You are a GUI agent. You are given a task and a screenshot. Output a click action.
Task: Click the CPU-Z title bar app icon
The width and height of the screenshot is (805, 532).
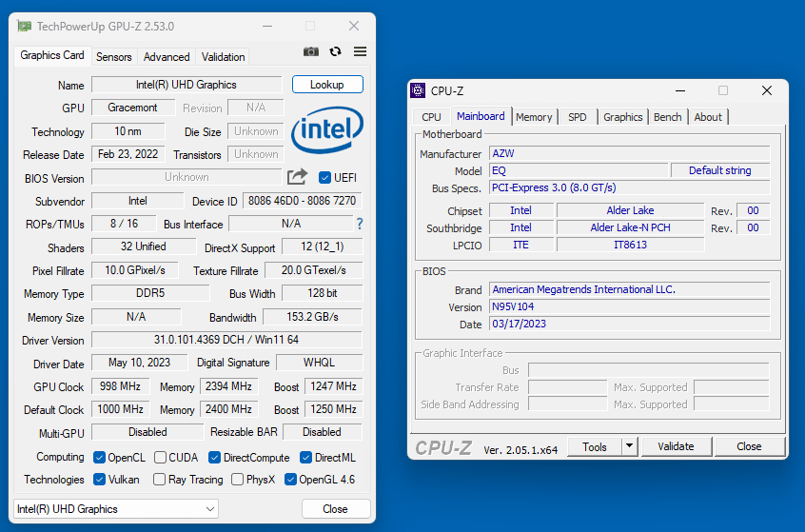pyautogui.click(x=418, y=91)
